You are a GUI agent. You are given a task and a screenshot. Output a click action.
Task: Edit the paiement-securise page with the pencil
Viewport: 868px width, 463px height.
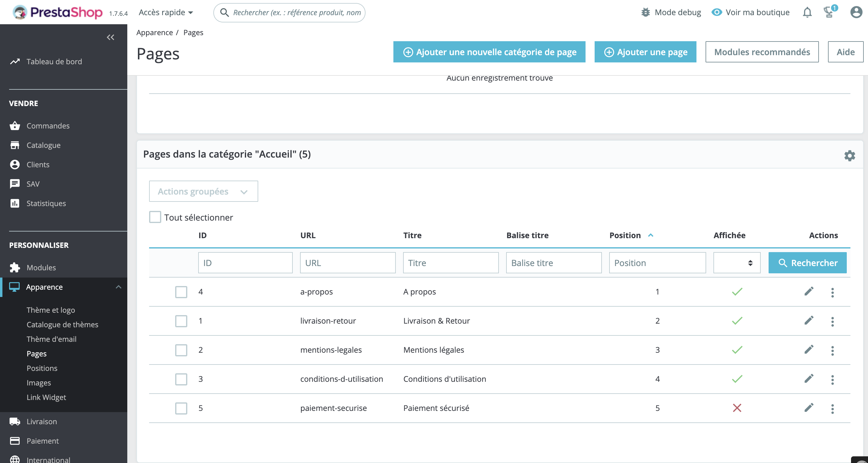point(809,408)
